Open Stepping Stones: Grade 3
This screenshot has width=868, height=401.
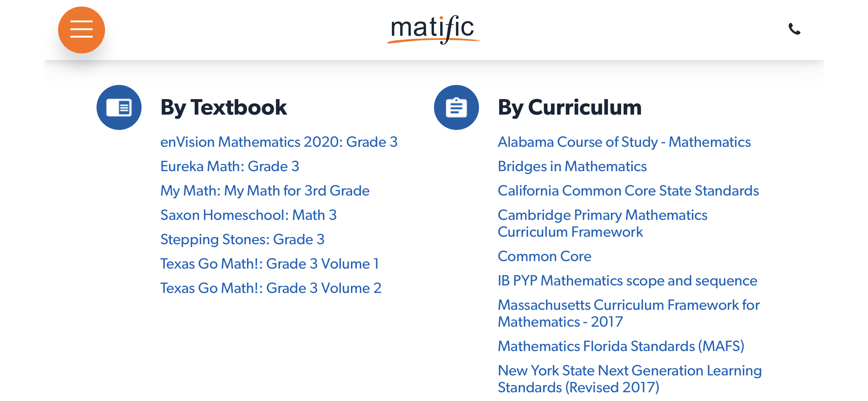point(242,240)
